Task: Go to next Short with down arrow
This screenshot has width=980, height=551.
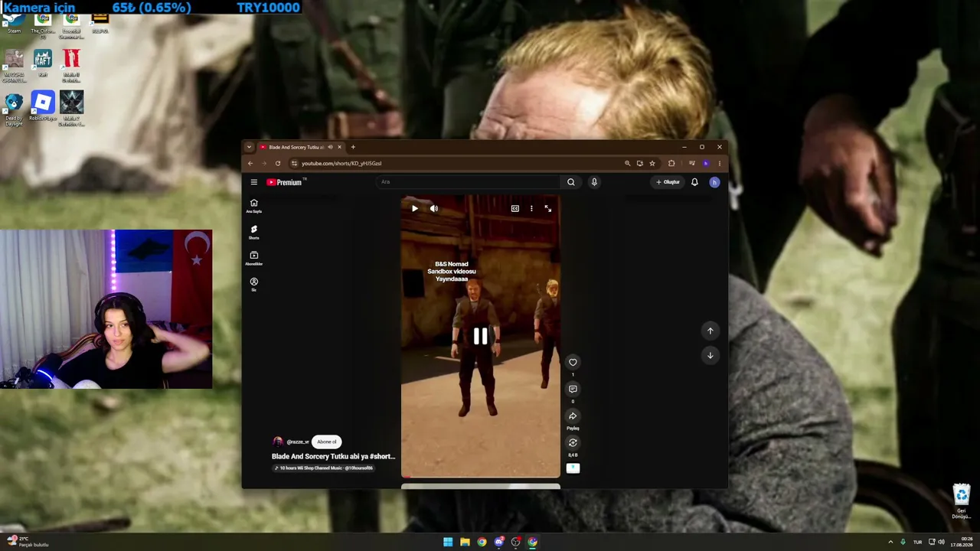Action: 710,355
